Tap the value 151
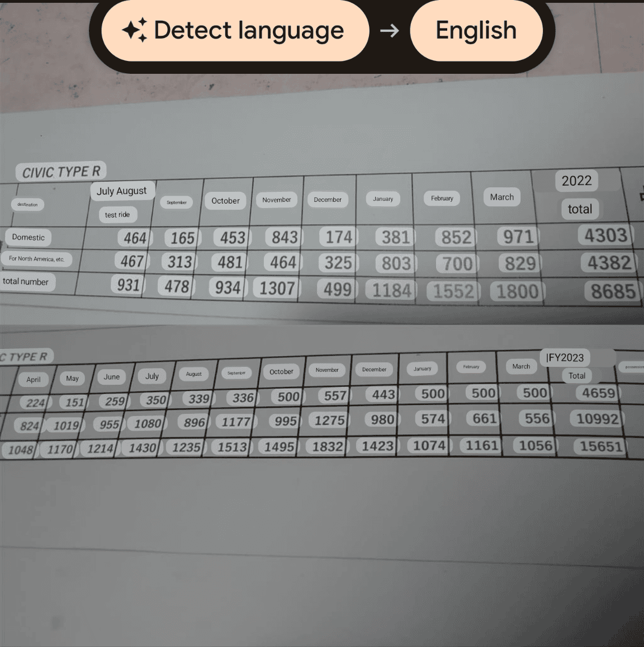 [74, 402]
